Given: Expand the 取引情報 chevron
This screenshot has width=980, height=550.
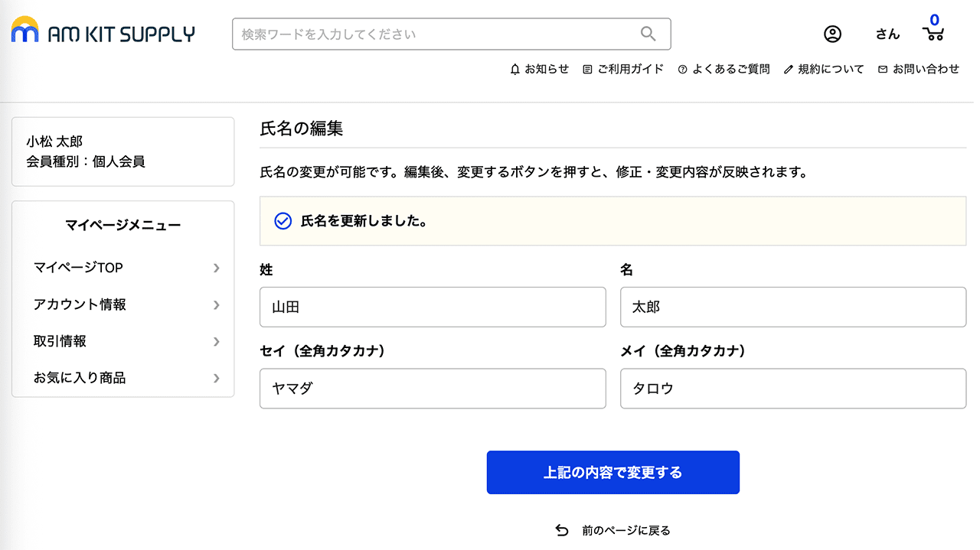Looking at the screenshot, I should (x=217, y=341).
